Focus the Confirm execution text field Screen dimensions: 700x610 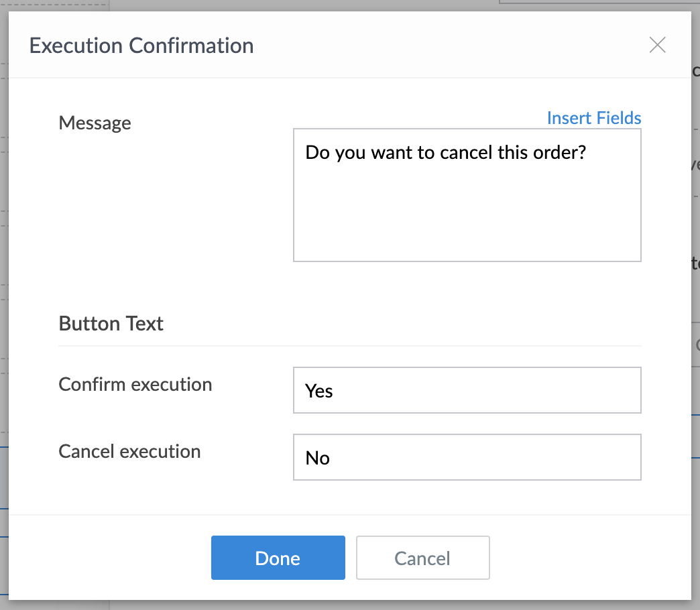(467, 390)
